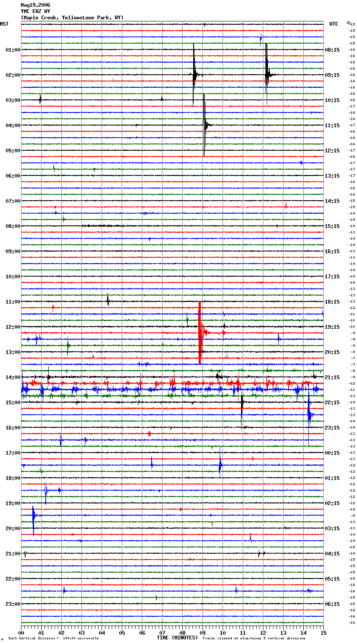Click the UTC time label '11:15'
Screen dimensions: 357x644
pos(332,126)
